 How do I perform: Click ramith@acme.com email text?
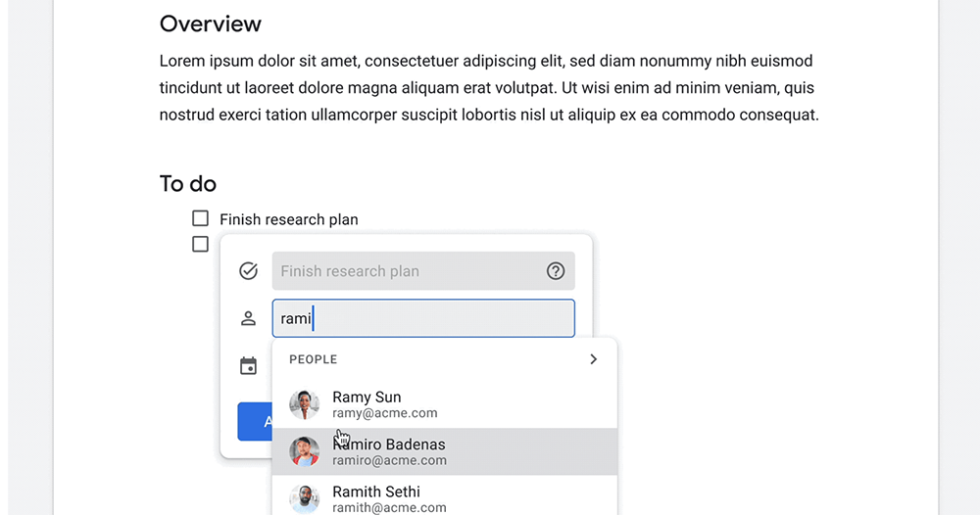coord(389,507)
